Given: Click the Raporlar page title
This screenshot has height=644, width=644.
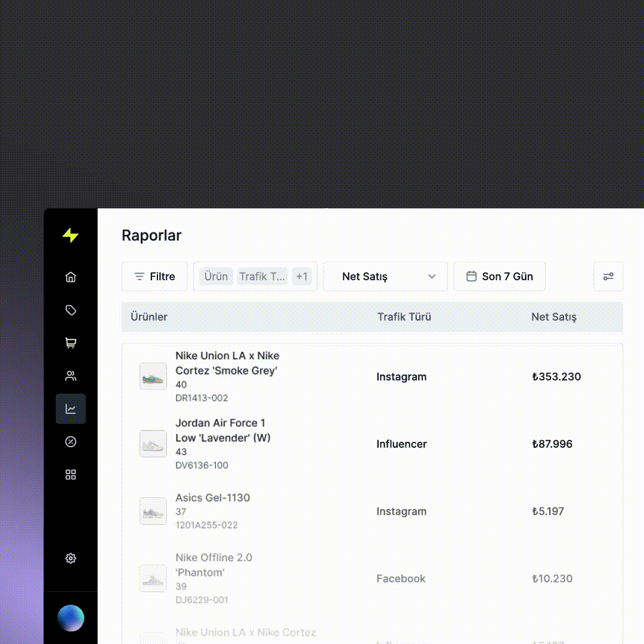Looking at the screenshot, I should 151,236.
